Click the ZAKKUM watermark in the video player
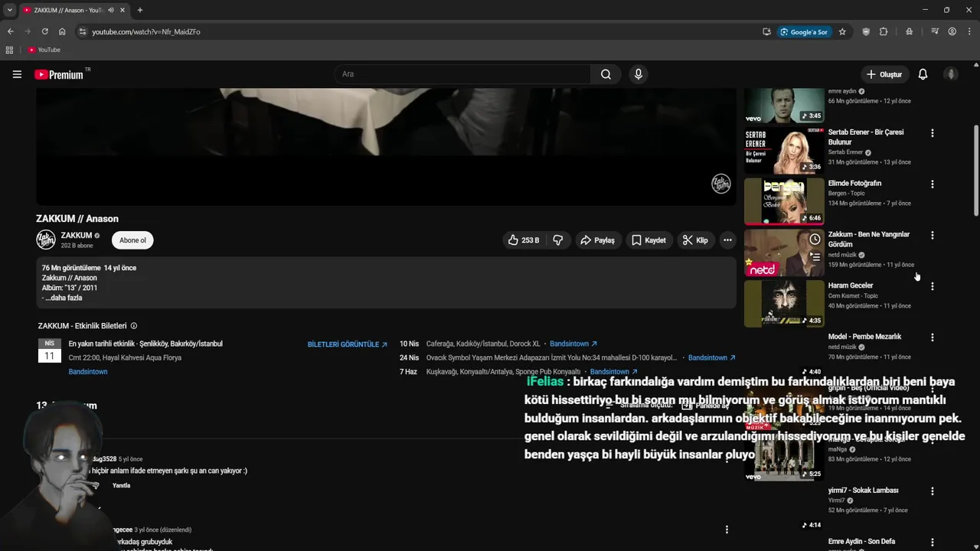This screenshot has height=551, width=980. pyautogui.click(x=721, y=184)
